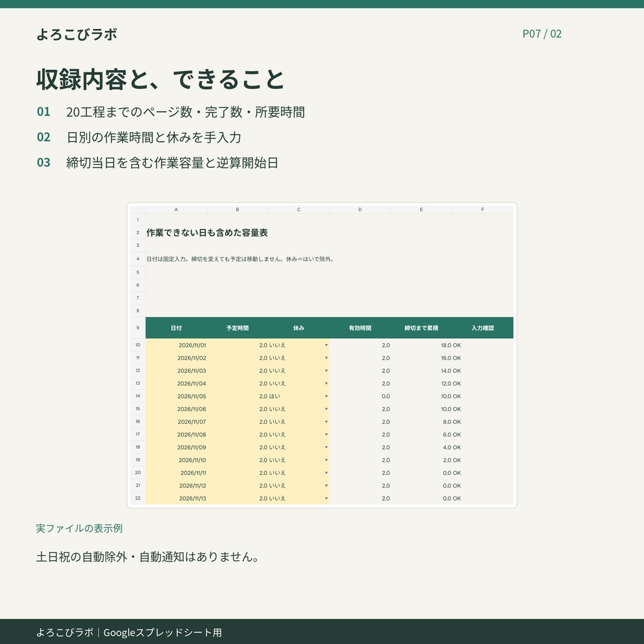The width and height of the screenshot is (644, 644).
Task: Select the date cell 2026/11/03
Action: coord(176,371)
